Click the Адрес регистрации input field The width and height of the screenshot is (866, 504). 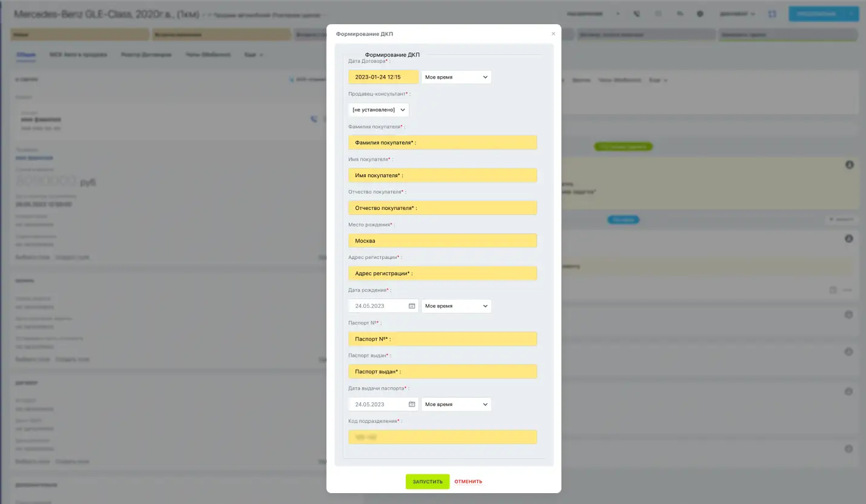[443, 273]
